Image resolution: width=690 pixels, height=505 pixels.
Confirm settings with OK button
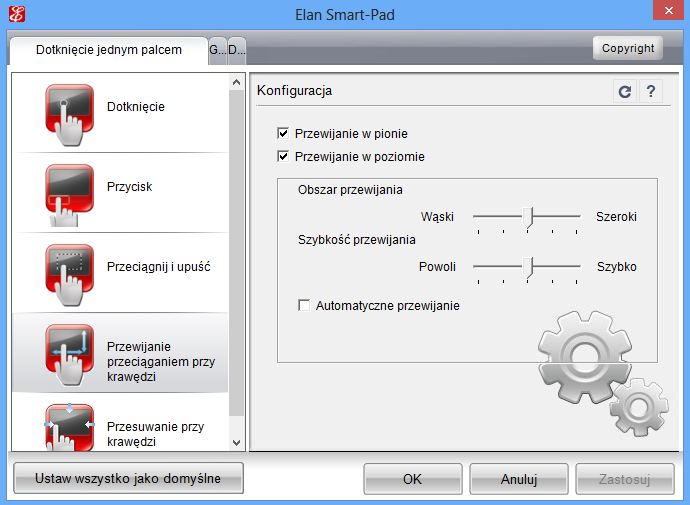coord(412,479)
